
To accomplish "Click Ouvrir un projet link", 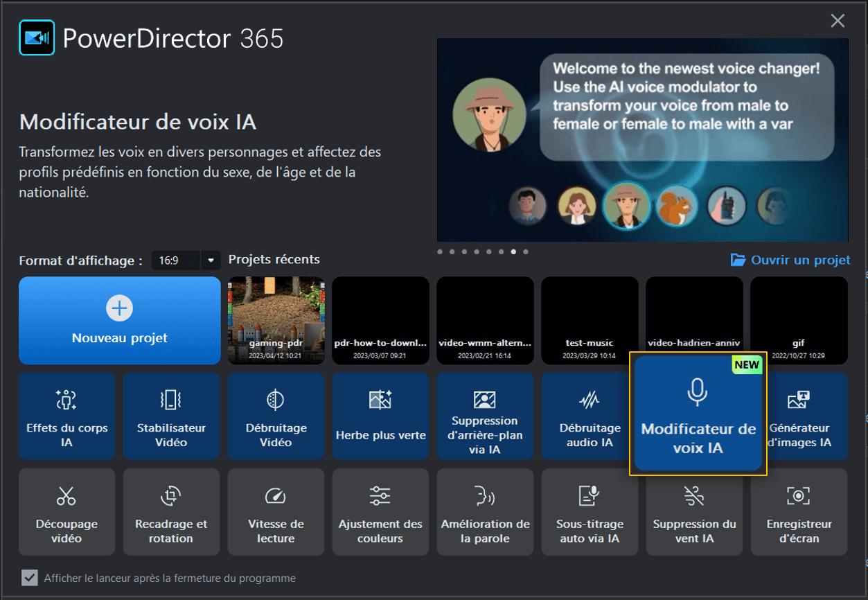I will [x=790, y=260].
